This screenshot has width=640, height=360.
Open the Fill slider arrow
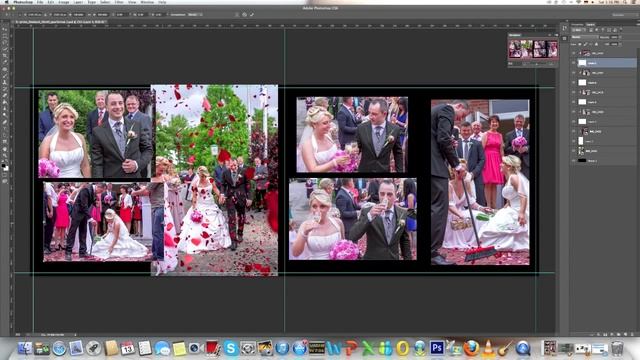coord(620,44)
